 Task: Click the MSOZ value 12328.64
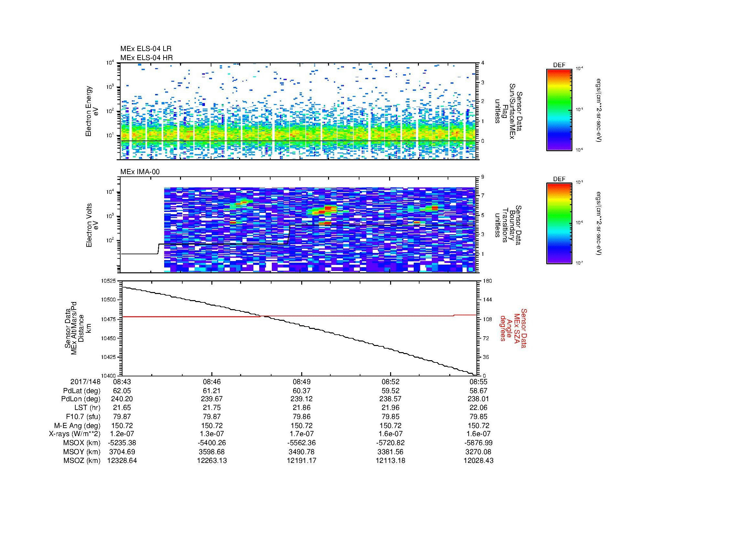click(x=122, y=461)
